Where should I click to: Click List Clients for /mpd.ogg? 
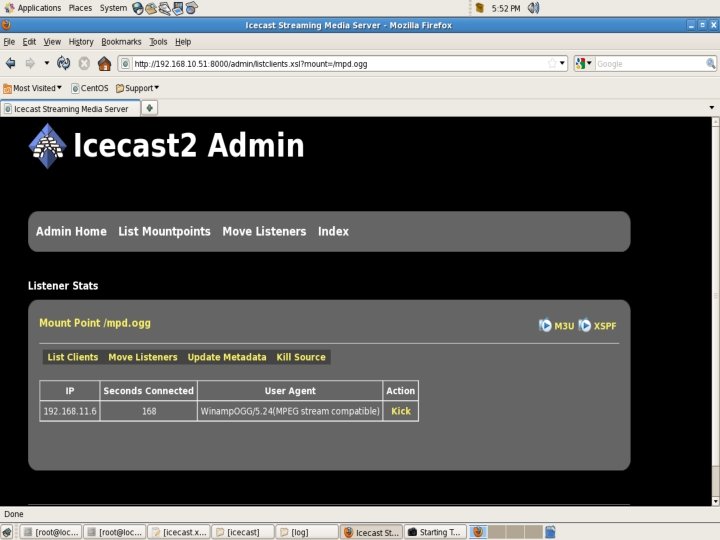click(73, 357)
